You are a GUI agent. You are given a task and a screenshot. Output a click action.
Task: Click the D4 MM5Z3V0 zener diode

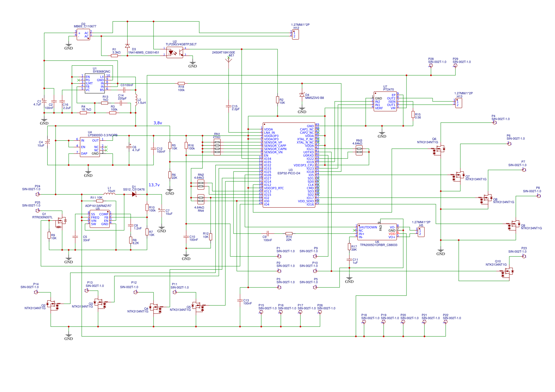tap(302, 95)
